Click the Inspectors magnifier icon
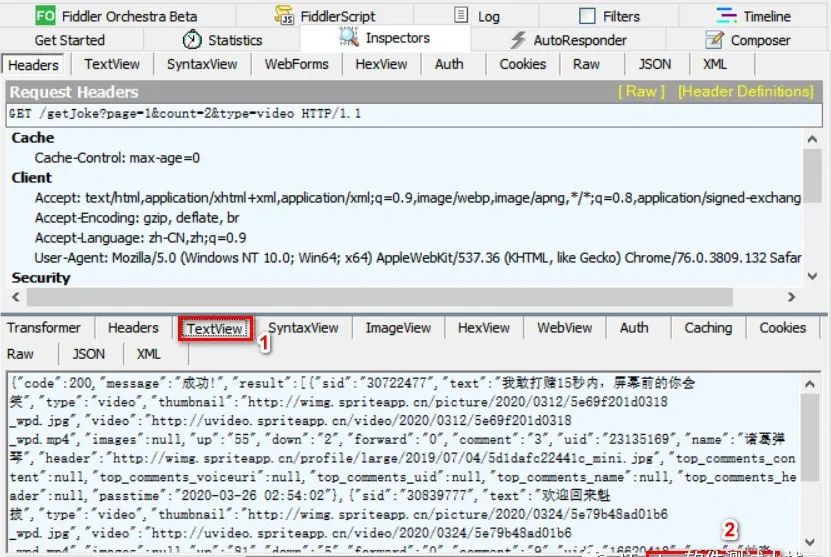 coord(349,36)
